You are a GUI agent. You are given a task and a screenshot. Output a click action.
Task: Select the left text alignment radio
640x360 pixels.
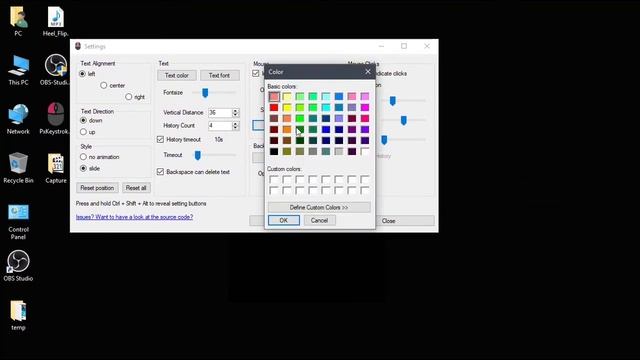coord(82,74)
